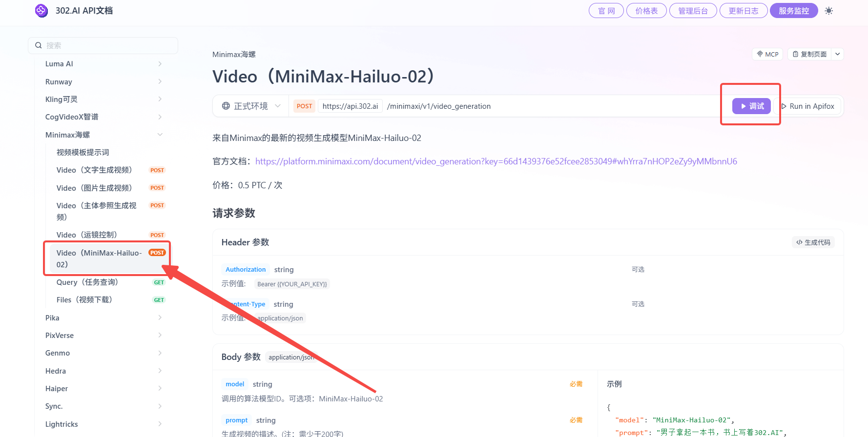
Task: Click the 示例 label in Body section
Action: 614,384
